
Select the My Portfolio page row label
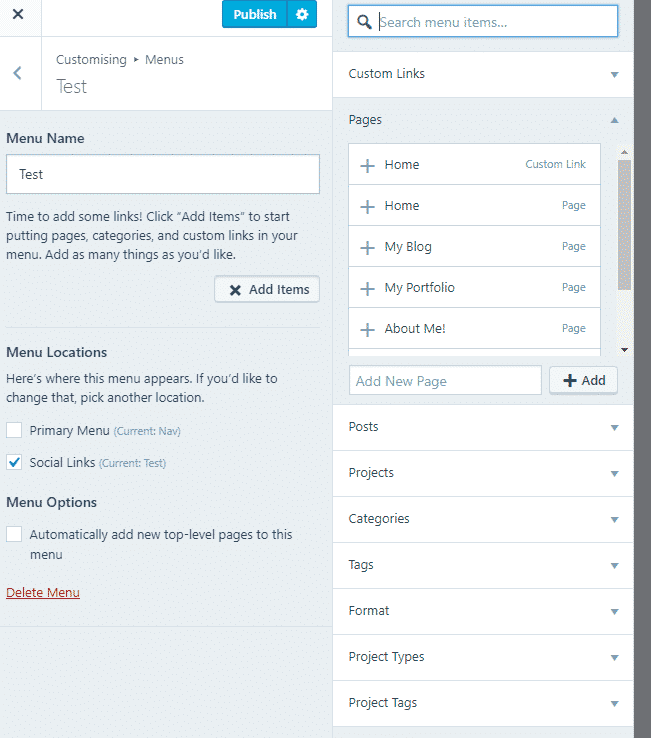[419, 288]
